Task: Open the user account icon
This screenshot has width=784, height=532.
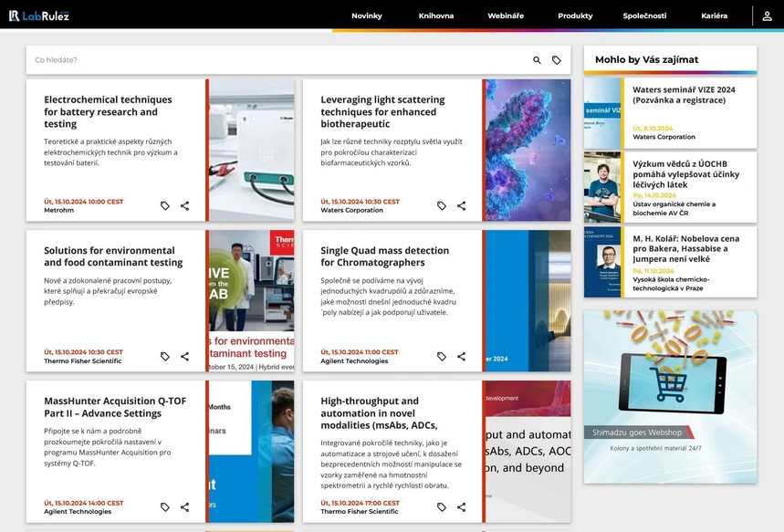Action: [x=767, y=16]
